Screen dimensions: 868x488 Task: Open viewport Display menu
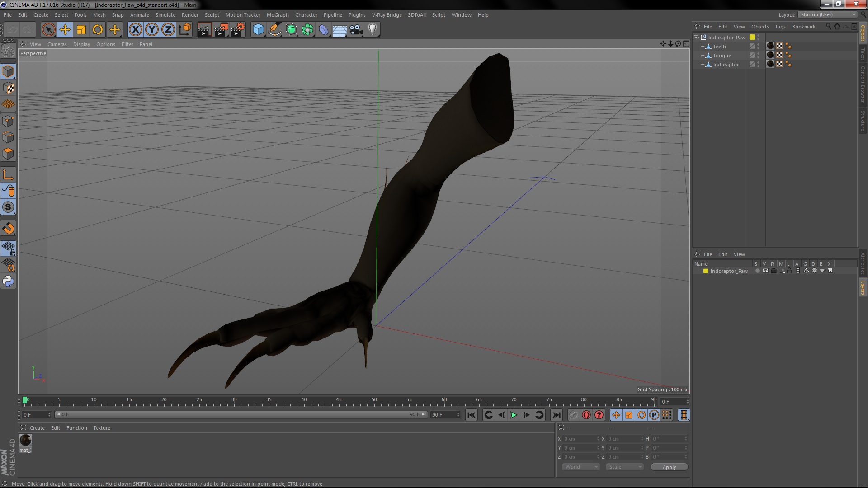pyautogui.click(x=81, y=44)
